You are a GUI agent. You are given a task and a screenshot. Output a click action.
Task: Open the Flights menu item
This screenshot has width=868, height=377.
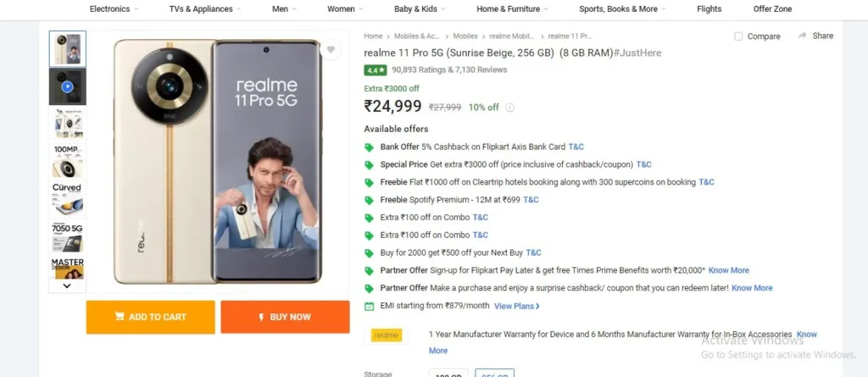click(x=709, y=8)
